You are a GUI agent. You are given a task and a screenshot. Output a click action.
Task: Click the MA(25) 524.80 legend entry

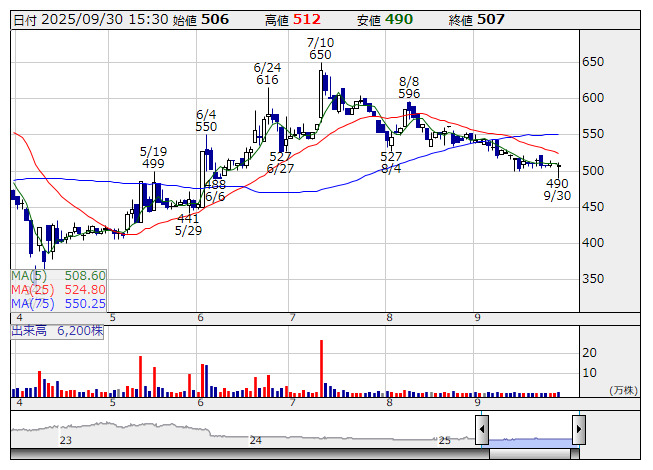pos(58,289)
